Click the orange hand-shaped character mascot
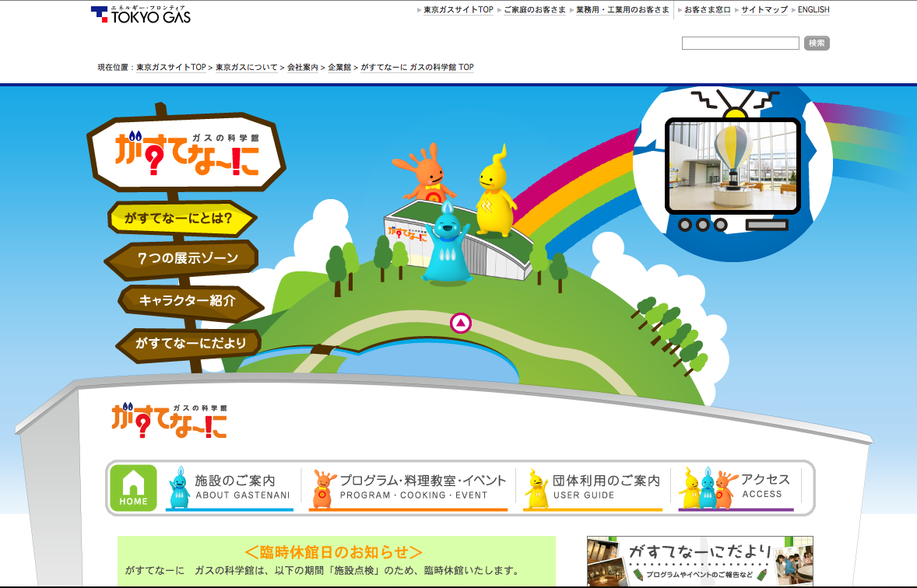The width and height of the screenshot is (917, 588). point(423,173)
